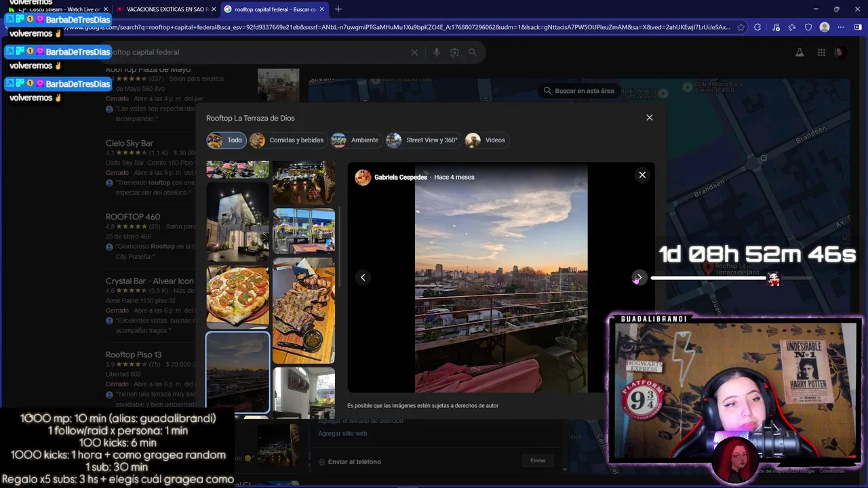
Task: Click Enviar al teléfono label
Action: 355,462
